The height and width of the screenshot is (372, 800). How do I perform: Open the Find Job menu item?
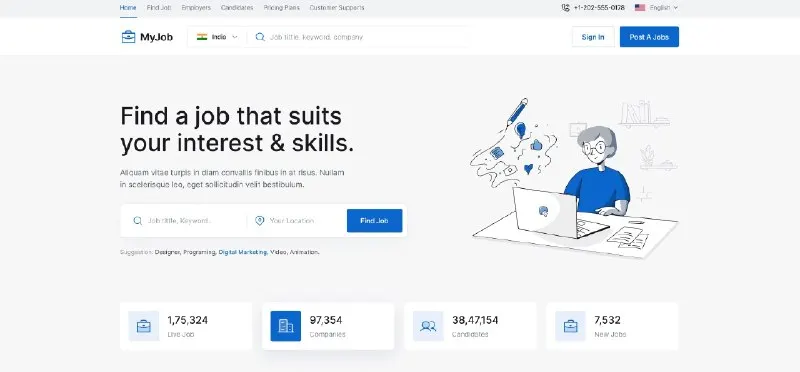(159, 8)
